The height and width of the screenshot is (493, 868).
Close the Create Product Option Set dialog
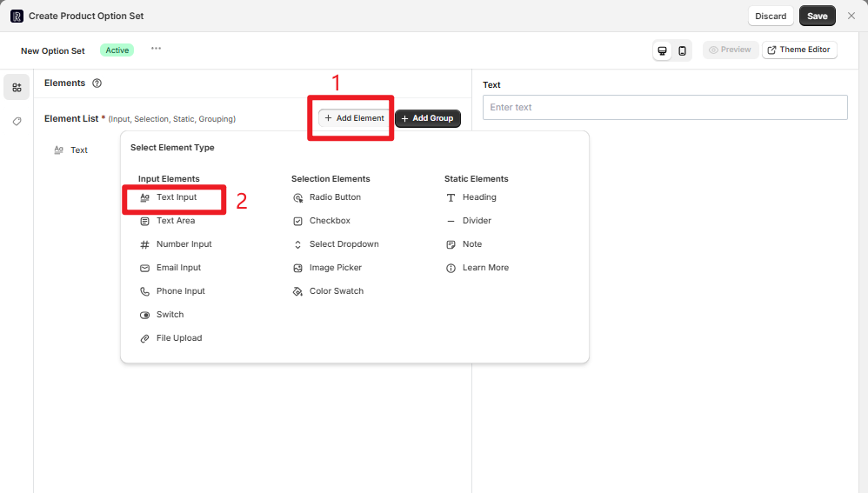(x=851, y=16)
